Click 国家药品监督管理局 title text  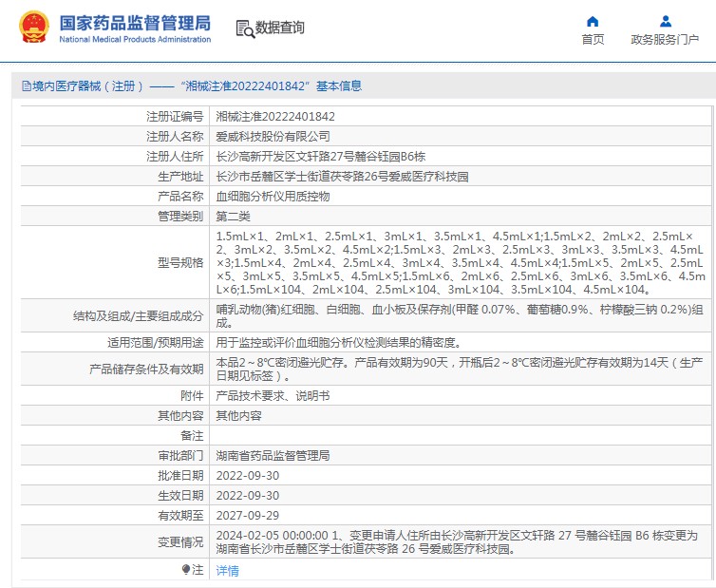(135, 23)
